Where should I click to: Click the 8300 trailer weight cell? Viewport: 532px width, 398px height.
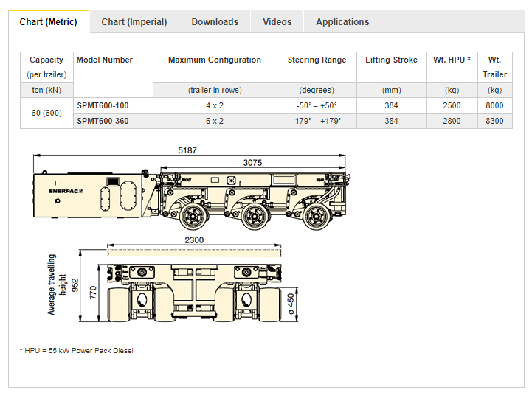[x=494, y=121]
